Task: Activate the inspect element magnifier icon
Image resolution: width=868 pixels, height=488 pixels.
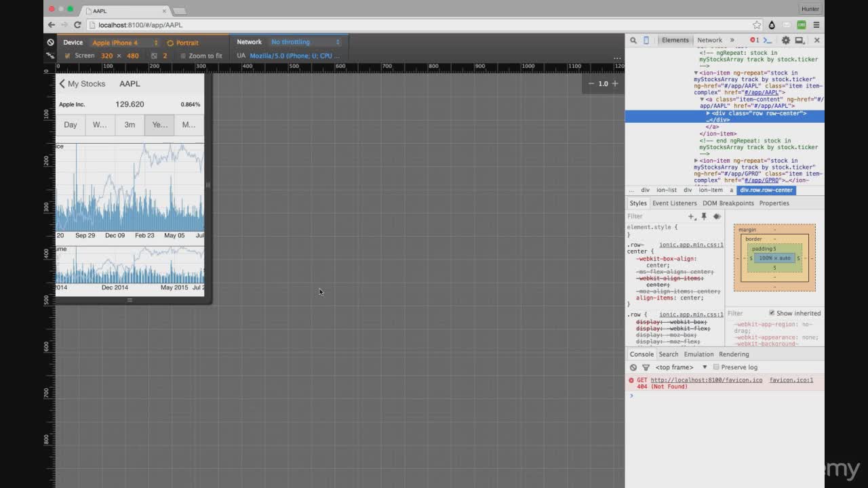Action: 633,40
